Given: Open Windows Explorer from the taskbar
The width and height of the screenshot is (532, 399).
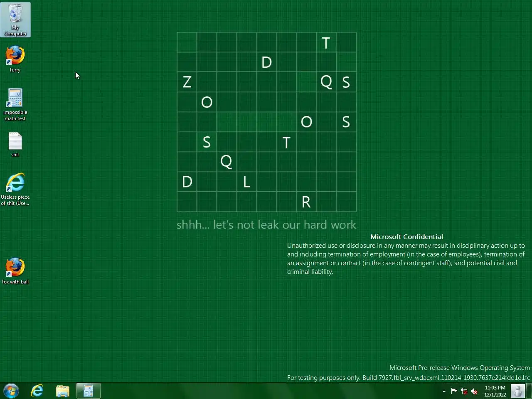Looking at the screenshot, I should 63,391.
